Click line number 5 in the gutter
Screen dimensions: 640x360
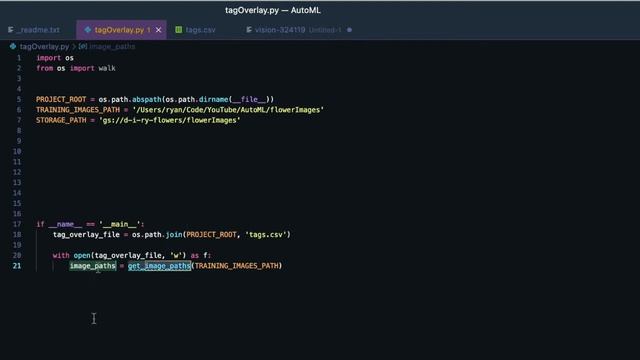point(19,99)
